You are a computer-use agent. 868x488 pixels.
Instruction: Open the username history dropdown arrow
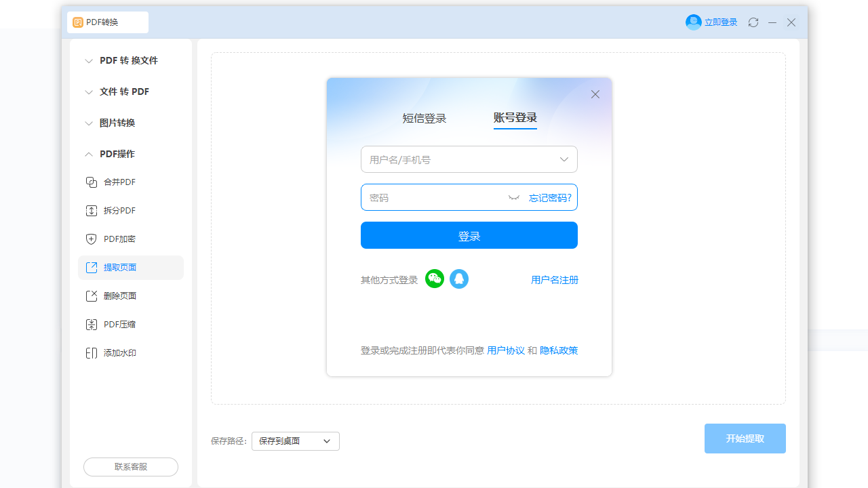(564, 159)
